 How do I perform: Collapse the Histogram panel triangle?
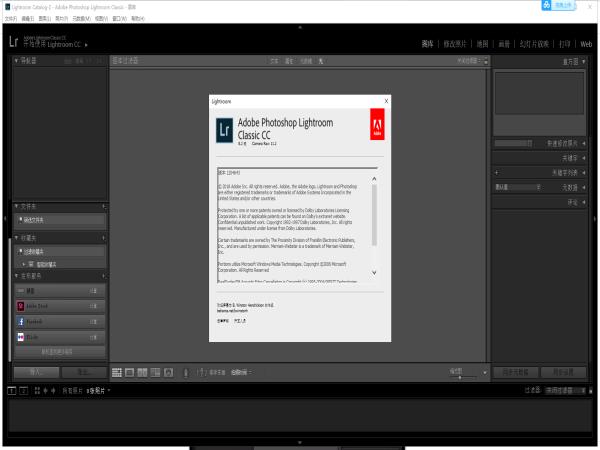[x=584, y=61]
